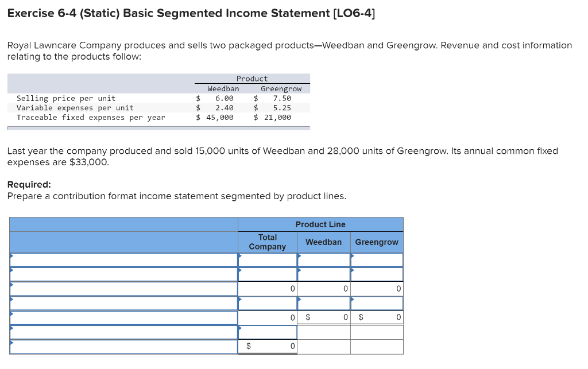This screenshot has height=369, width=588.
Task: Open the fourth row label dropdown
Action: [x=123, y=302]
